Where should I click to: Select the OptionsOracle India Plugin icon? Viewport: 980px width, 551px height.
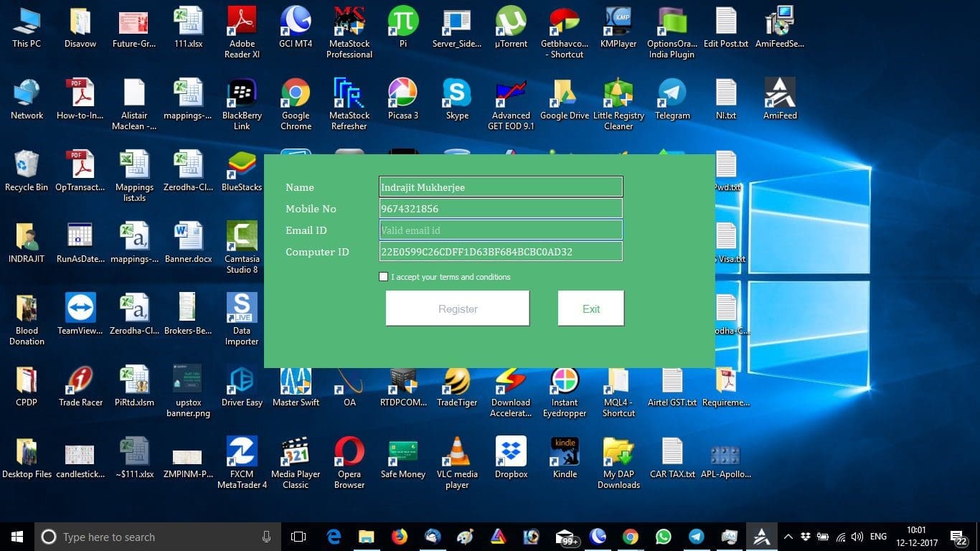[x=672, y=32]
